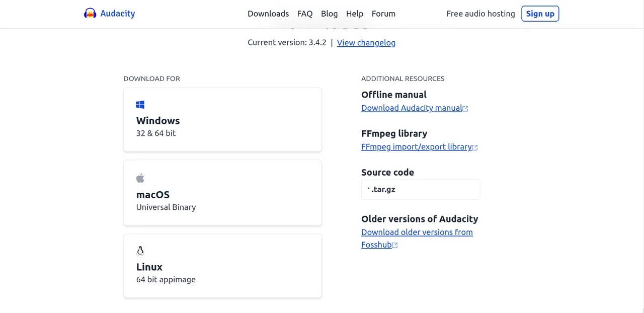Viewport: 644px width, 313px height.
Task: Download Audacity manual link
Action: click(412, 108)
